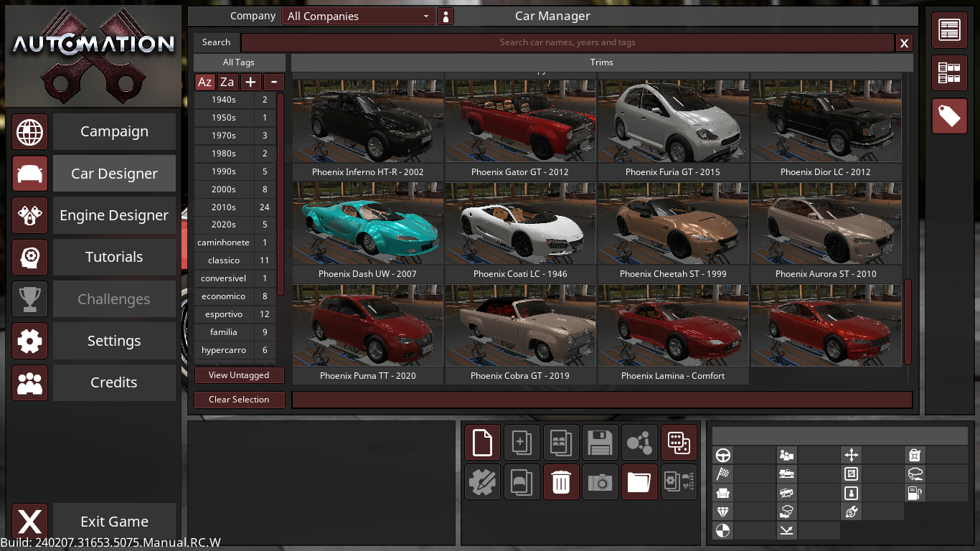980x551 pixels.
Task: Open the Campaign menu
Action: pos(114,131)
